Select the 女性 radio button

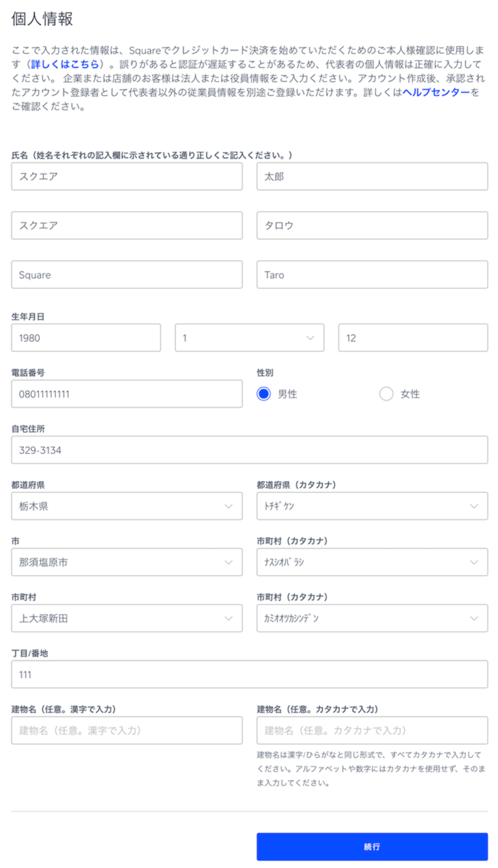click(x=386, y=393)
